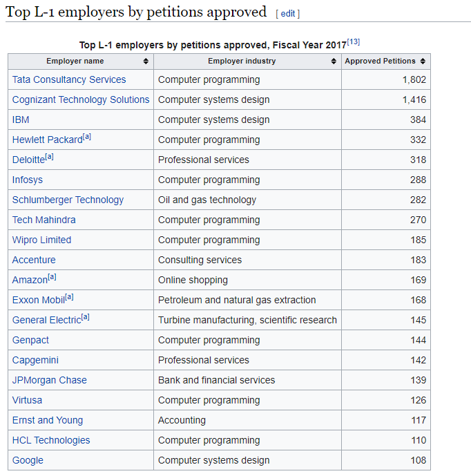Click the 384 value in IBM row

point(418,120)
